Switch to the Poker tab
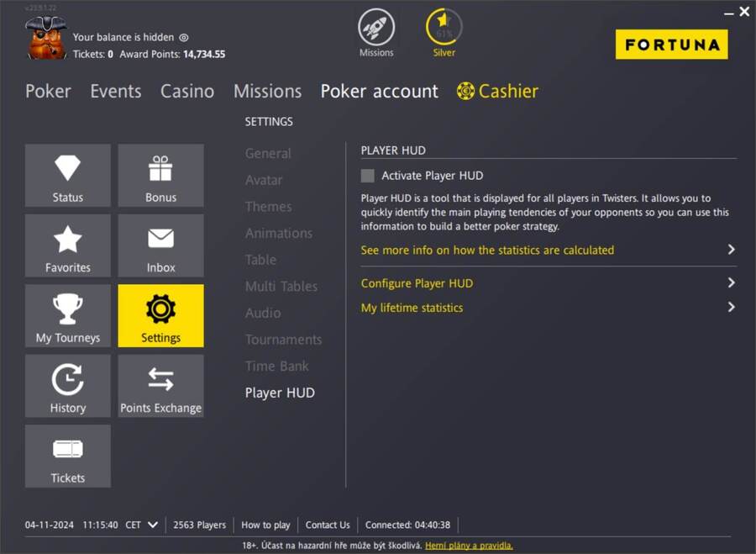Screen dimensions: 756x554 coord(48,91)
